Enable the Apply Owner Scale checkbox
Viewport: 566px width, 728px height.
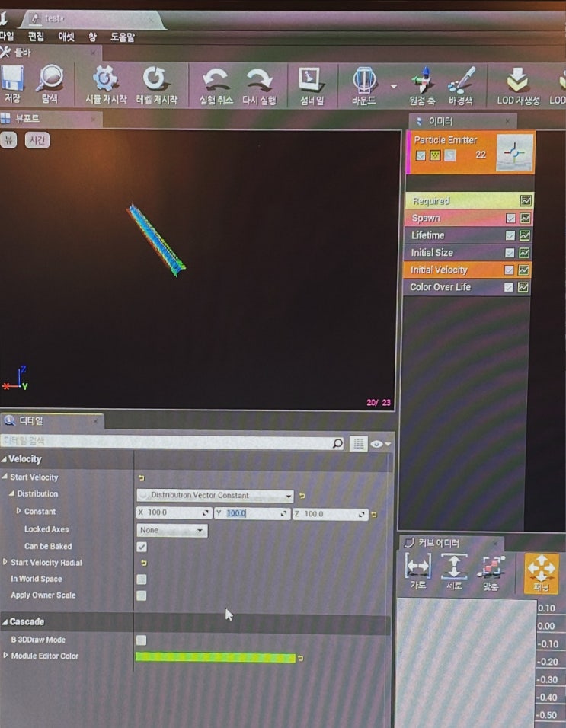coord(142,595)
